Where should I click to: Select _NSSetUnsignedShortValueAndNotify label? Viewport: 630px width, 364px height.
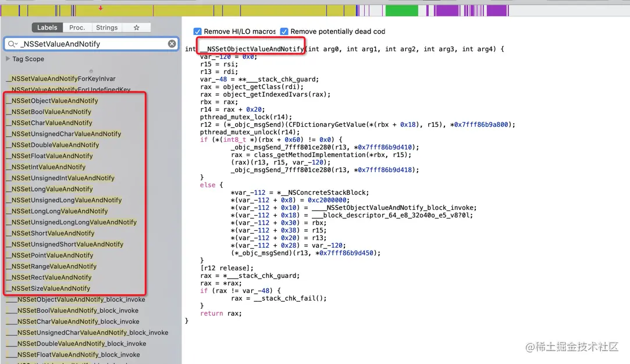(x=65, y=244)
